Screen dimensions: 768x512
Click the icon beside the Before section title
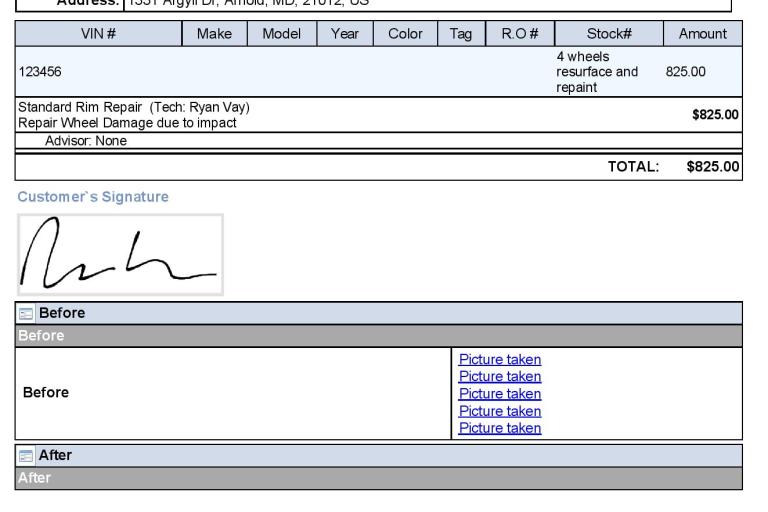26,314
